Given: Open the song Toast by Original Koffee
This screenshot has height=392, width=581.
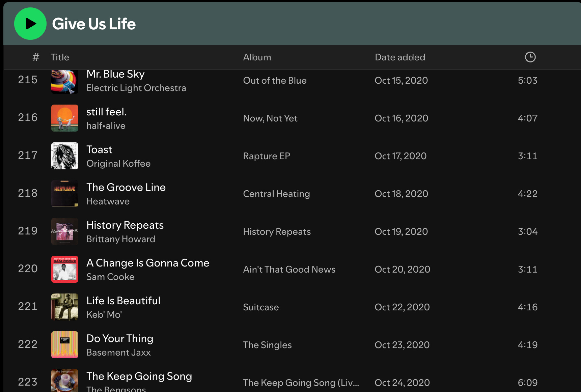Looking at the screenshot, I should pyautogui.click(x=99, y=149).
